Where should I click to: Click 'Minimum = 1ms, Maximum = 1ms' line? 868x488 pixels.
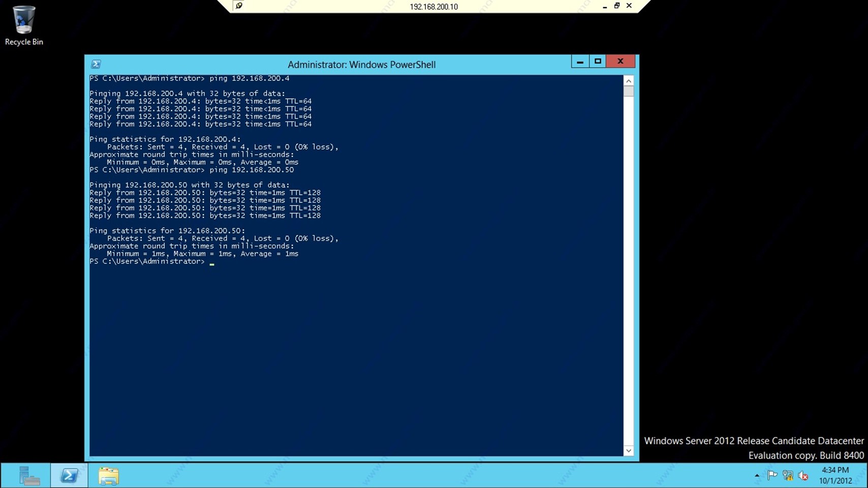coord(203,254)
